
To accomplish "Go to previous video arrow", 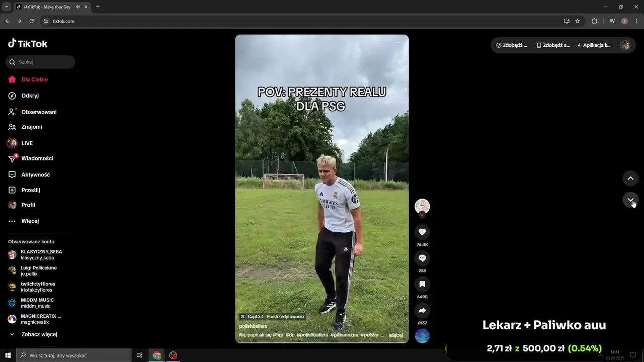I will (x=630, y=178).
